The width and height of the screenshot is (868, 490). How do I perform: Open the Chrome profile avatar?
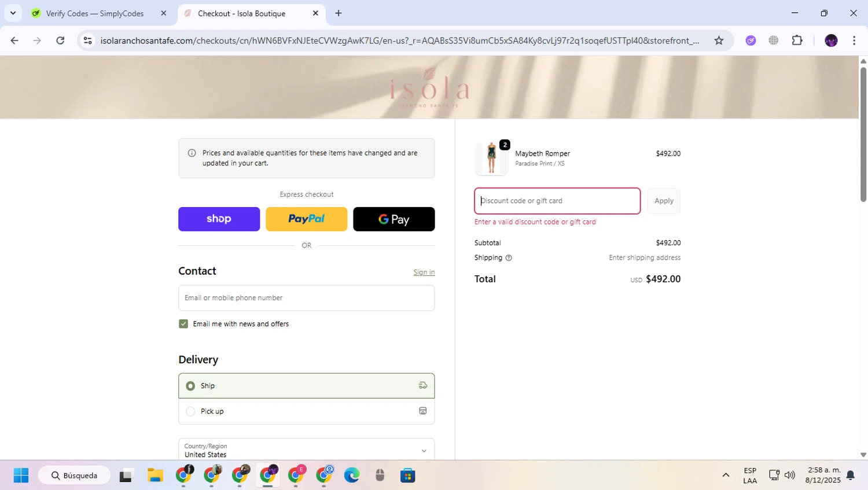pyautogui.click(x=831, y=40)
